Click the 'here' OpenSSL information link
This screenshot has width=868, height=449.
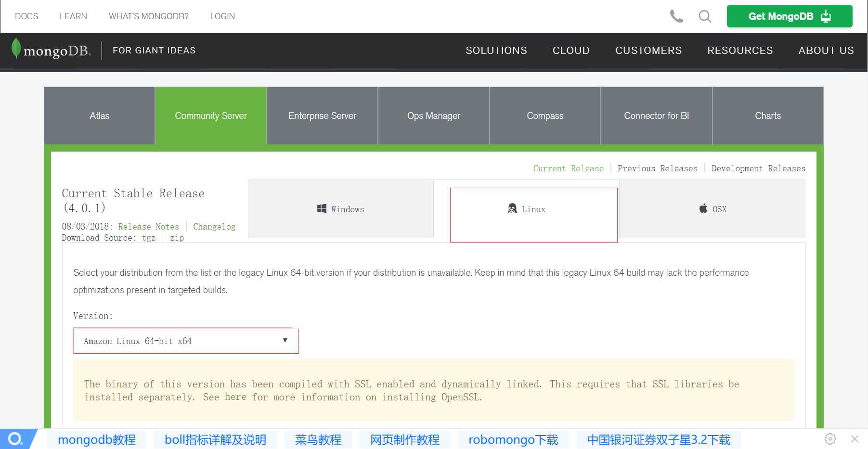tap(235, 397)
